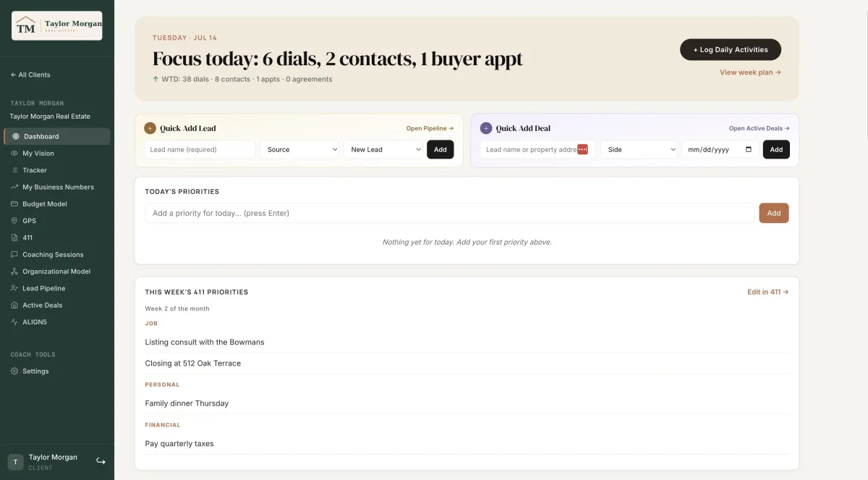Click the Lead Pipeline person-plus icon
The image size is (868, 480).
14,288
